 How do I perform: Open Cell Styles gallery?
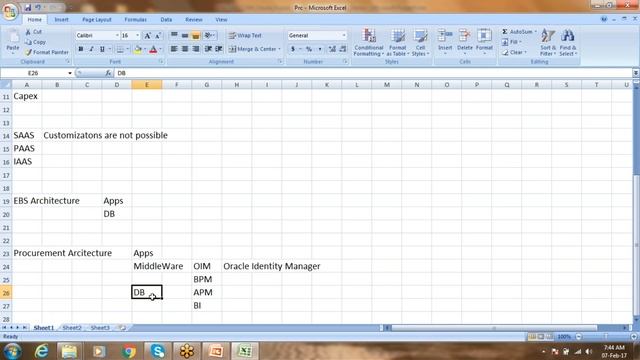[x=420, y=42]
